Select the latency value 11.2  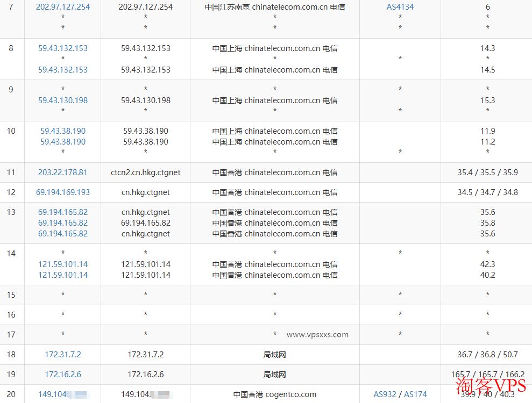coord(487,142)
